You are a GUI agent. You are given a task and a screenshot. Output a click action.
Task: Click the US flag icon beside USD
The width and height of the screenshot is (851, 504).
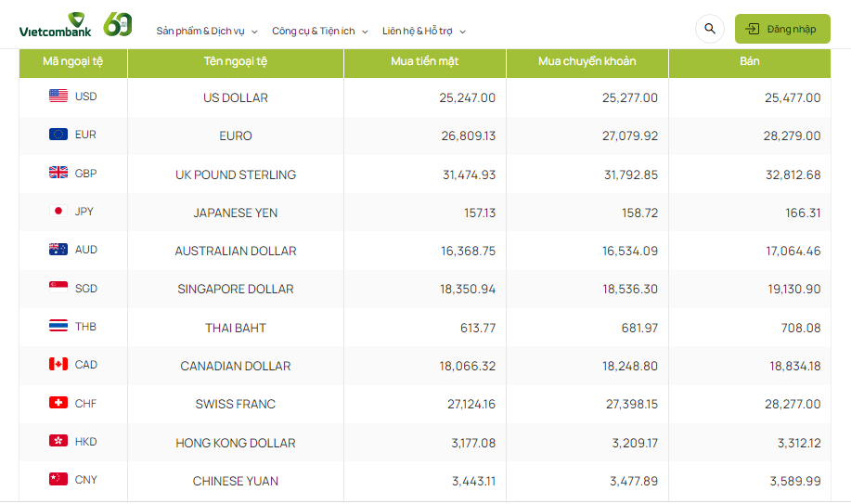pyautogui.click(x=58, y=96)
